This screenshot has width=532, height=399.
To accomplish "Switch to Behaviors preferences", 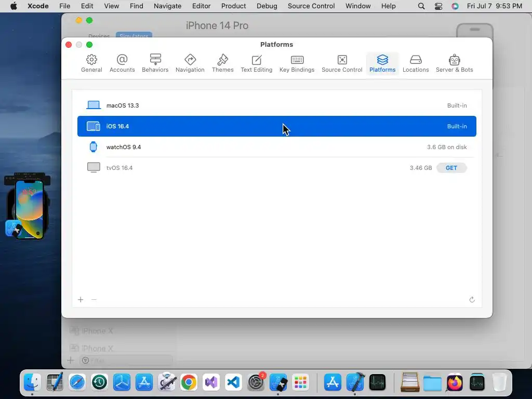I will coord(155,63).
